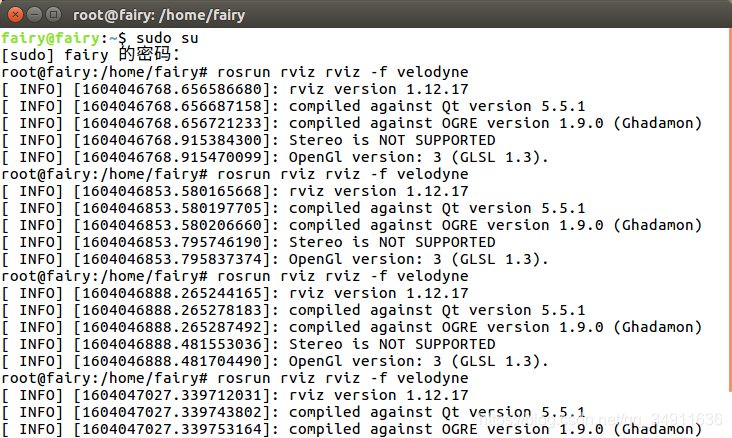This screenshot has height=438, width=732.
Task: Click Qt version line stamped 1604047027.339743802
Action: [293, 412]
